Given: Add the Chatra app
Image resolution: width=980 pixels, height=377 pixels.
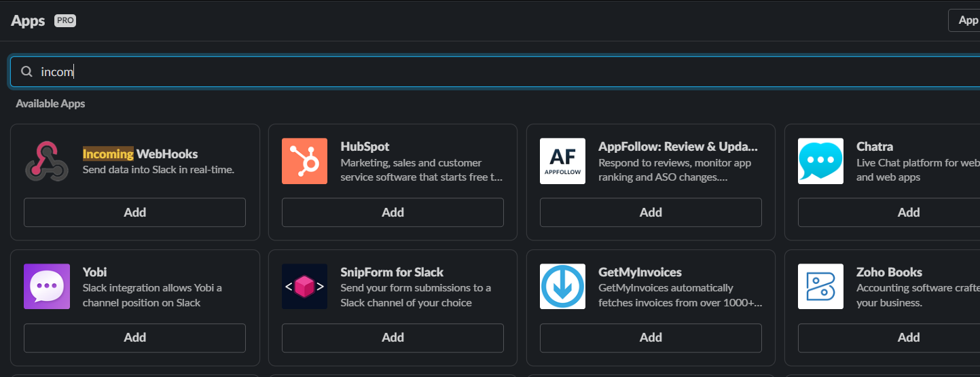Looking at the screenshot, I should pos(889,212).
